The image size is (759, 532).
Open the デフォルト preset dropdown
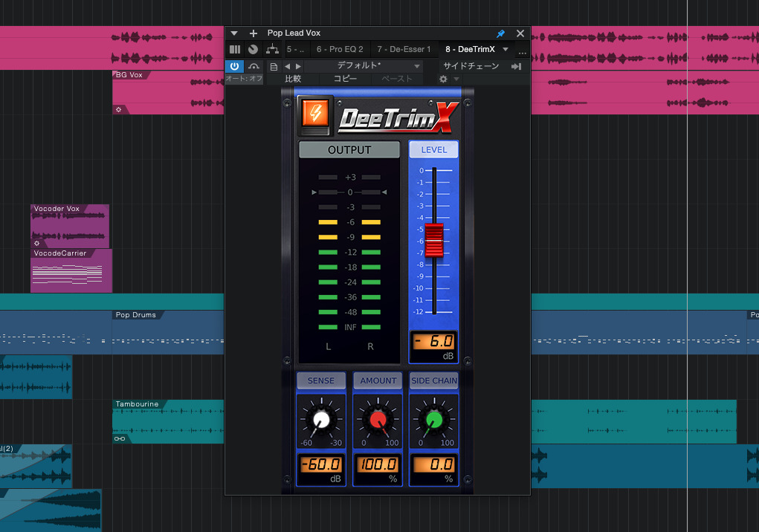tap(364, 66)
